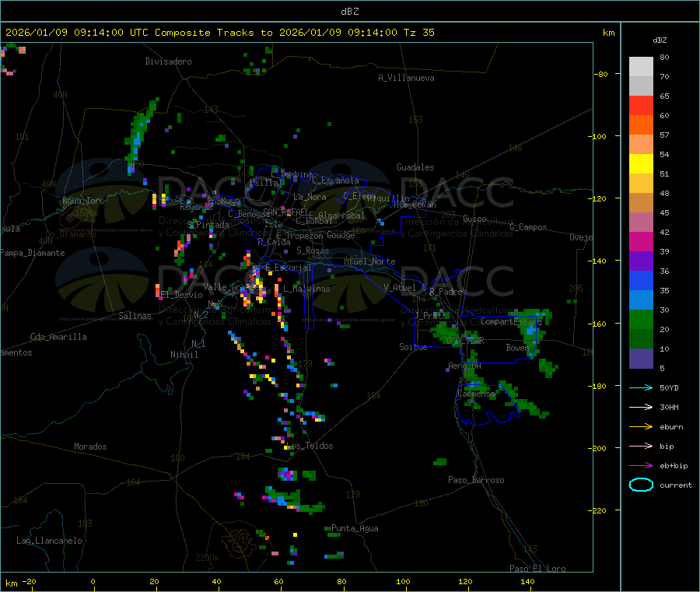700x592 pixels.
Task: Click the 'A_Villanueva' map label
Action: pos(406,78)
